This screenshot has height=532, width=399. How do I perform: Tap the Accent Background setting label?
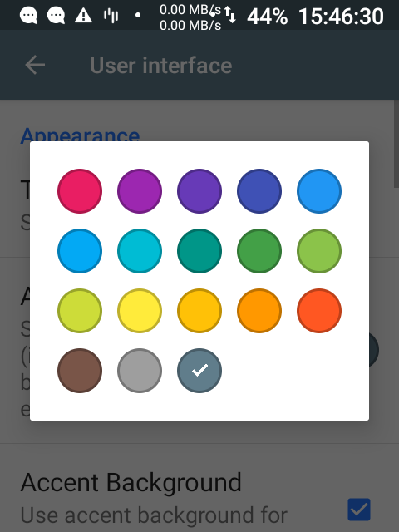(x=131, y=482)
